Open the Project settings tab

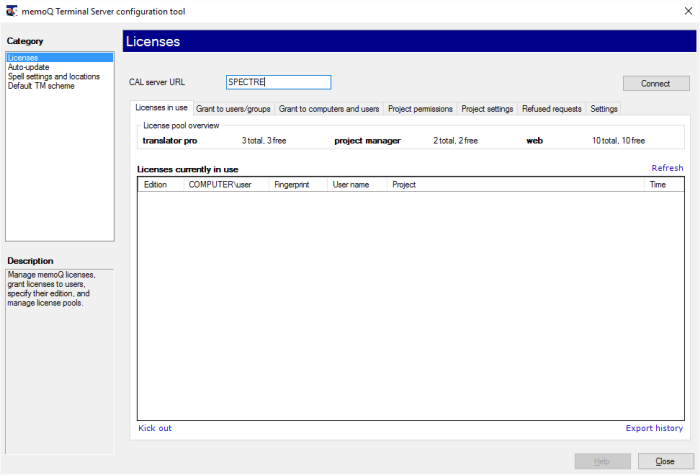(487, 108)
